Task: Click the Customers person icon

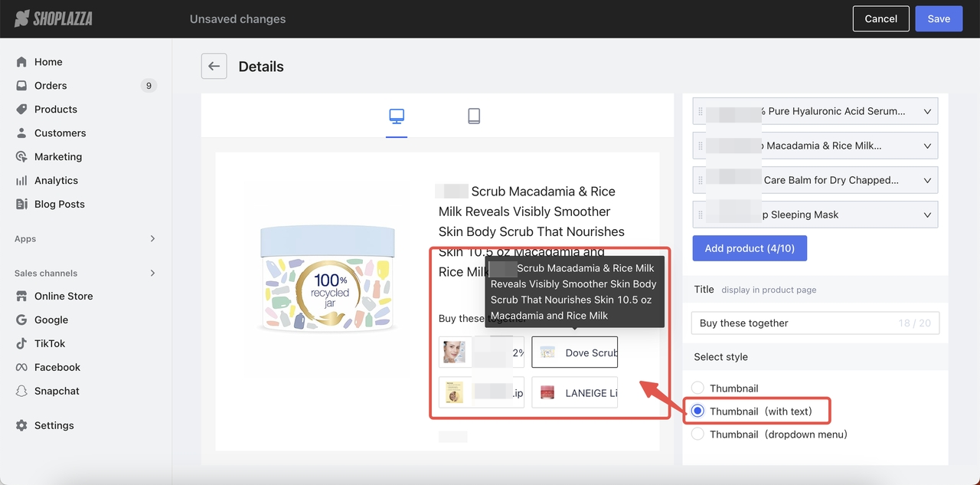Action: pos(21,133)
